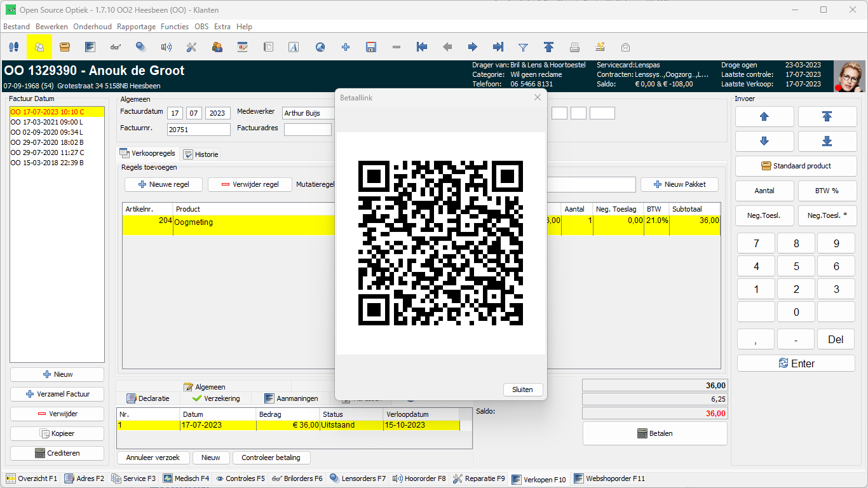Click the wrench and screwdriver toolbar icon
This screenshot has width=868, height=488.
(x=192, y=47)
